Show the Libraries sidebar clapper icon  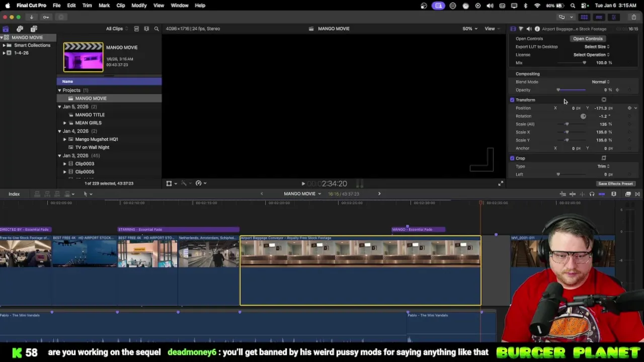pyautogui.click(x=6, y=29)
